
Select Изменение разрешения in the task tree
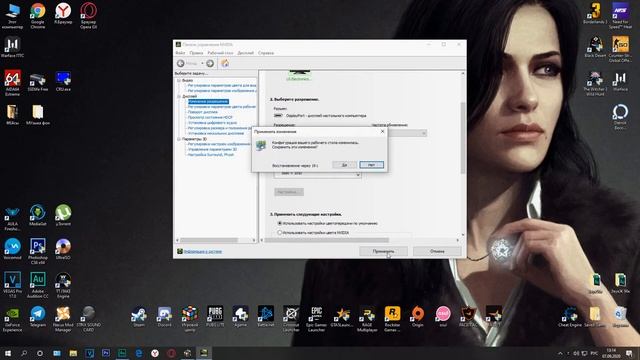[208, 102]
